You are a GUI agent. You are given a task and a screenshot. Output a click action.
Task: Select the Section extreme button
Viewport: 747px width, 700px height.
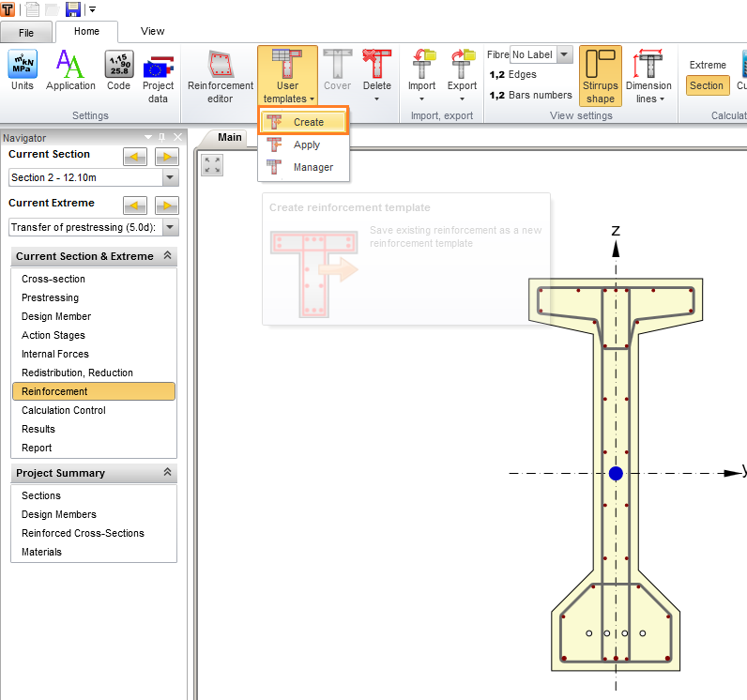click(x=707, y=85)
